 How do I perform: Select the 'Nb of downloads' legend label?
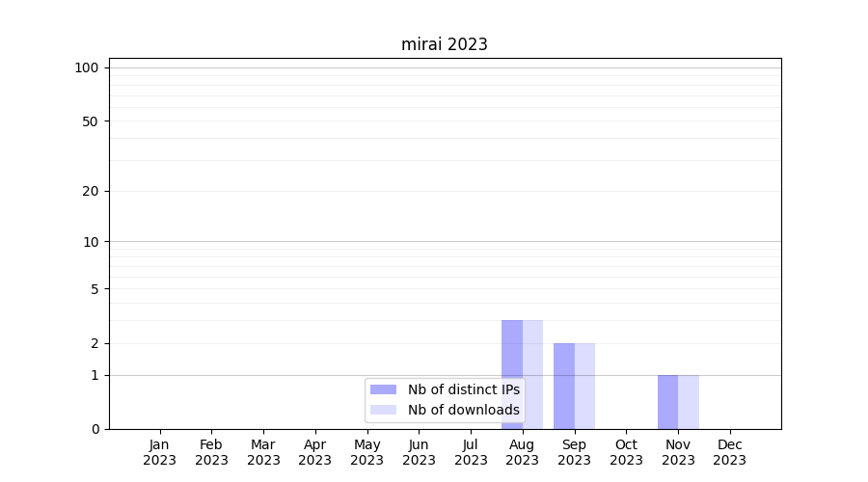click(463, 410)
